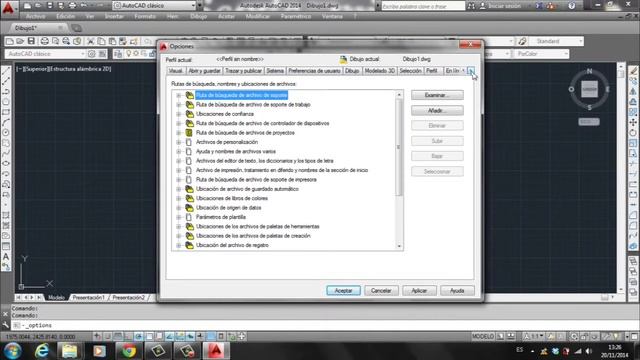Select the Presentación1 layout tab
The height and width of the screenshot is (360, 640).
pyautogui.click(x=88, y=298)
